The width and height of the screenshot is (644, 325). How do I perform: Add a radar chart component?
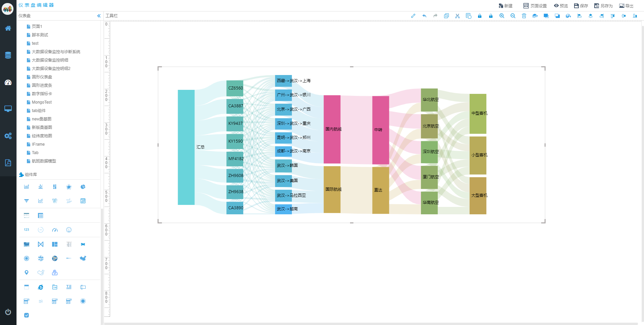coord(69,187)
